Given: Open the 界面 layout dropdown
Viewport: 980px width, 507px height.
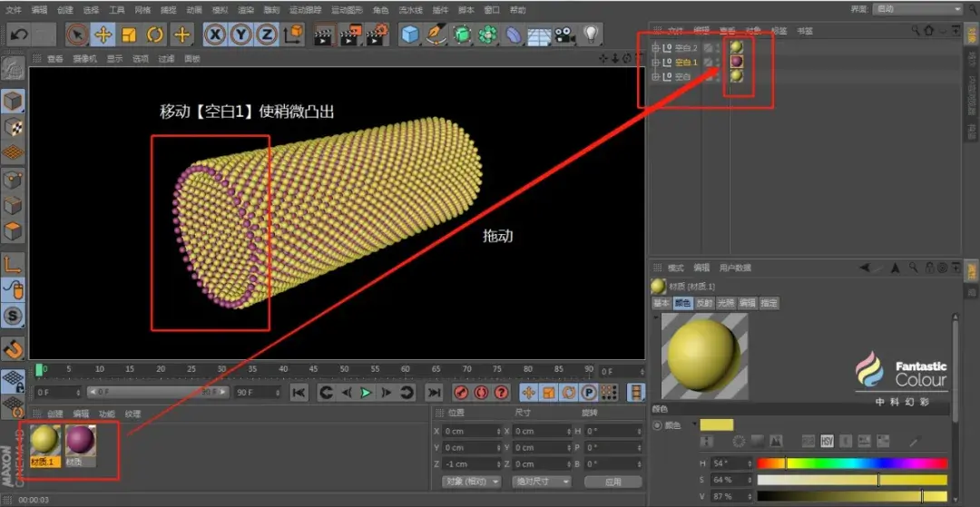Looking at the screenshot, I should click(919, 9).
